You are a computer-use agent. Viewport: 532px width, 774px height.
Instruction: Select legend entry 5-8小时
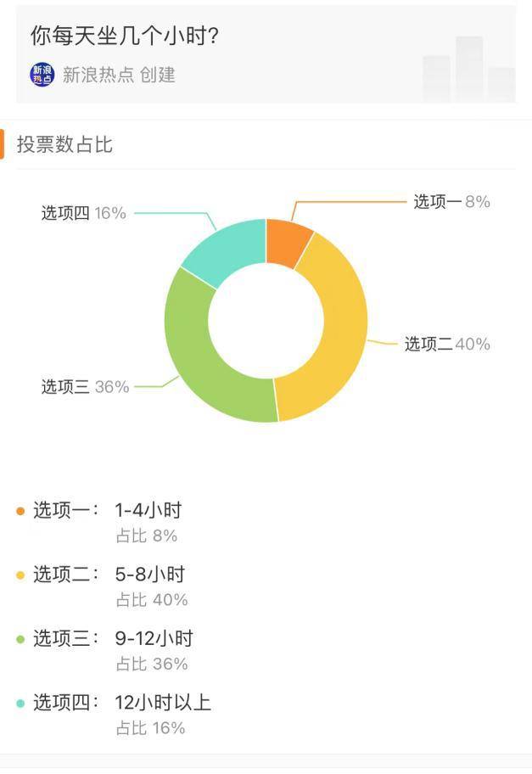click(150, 575)
